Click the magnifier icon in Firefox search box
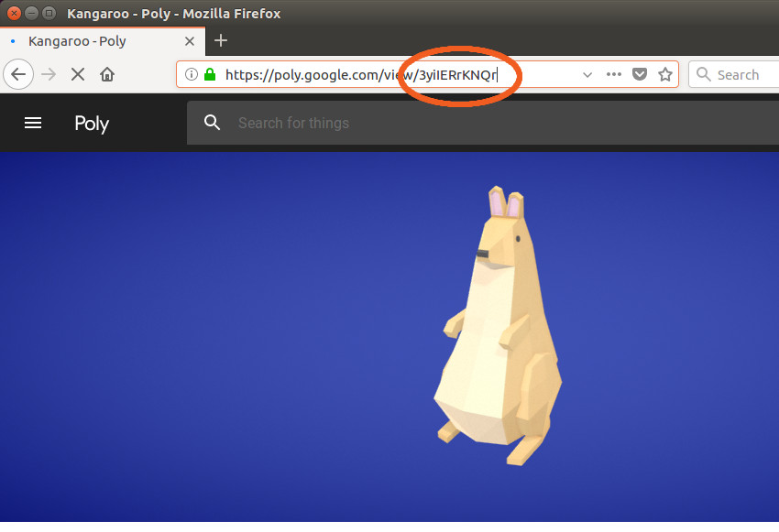Screen dimensions: 779x532 coord(703,74)
